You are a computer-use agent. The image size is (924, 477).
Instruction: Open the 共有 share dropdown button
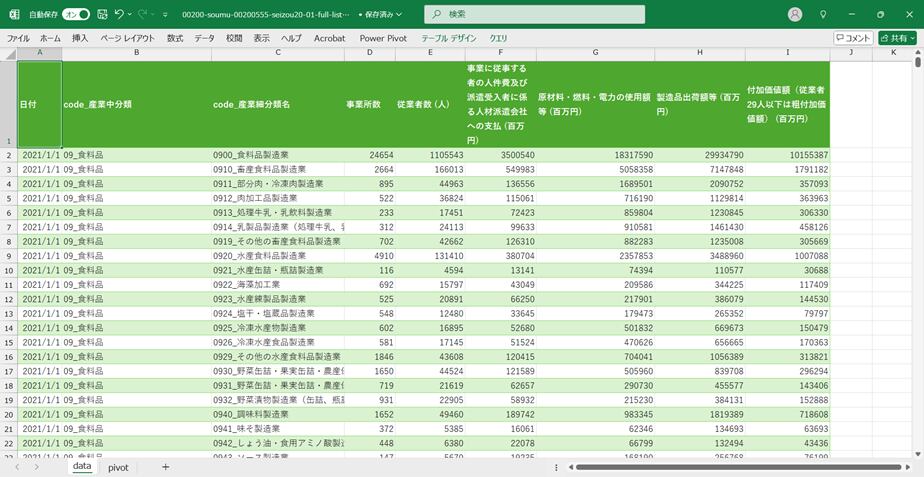[x=898, y=38]
